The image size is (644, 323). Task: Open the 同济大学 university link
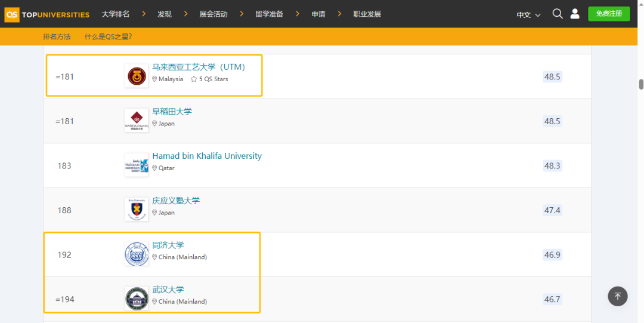168,245
